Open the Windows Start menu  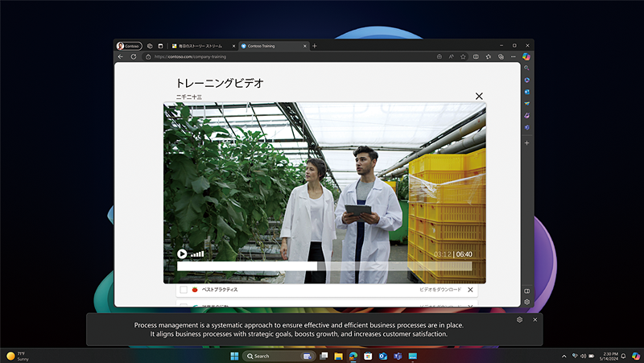234,356
